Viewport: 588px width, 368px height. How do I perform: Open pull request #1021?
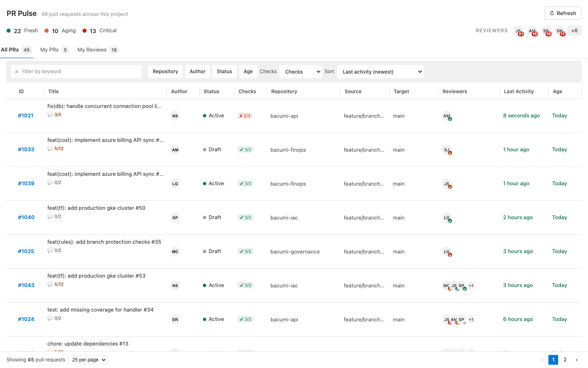[x=26, y=116]
